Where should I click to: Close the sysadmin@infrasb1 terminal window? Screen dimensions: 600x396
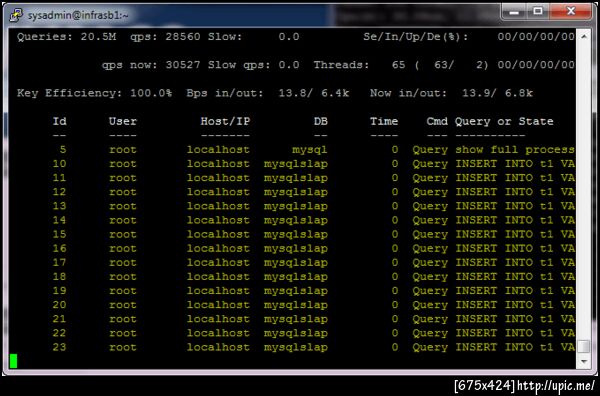pyautogui.click(x=571, y=12)
